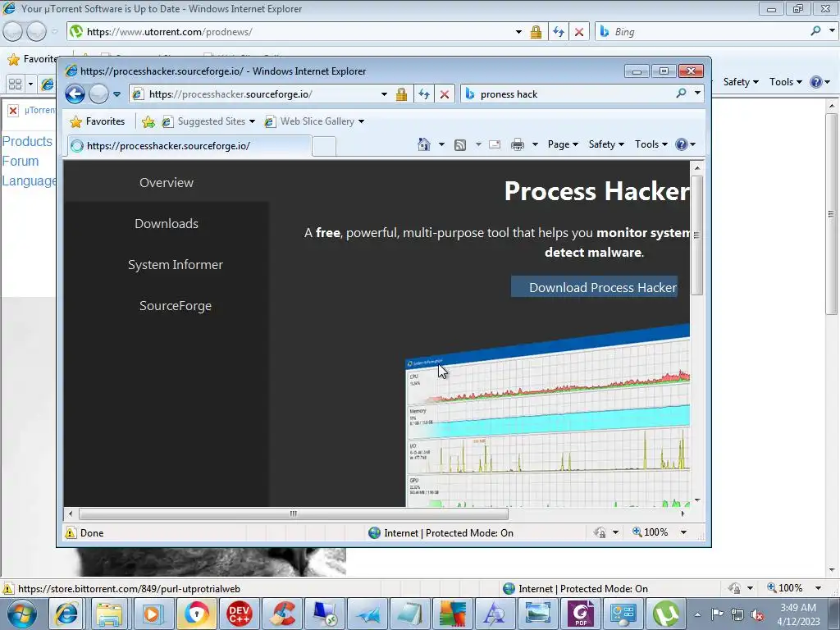The width and height of the screenshot is (840, 630).
Task: Open SourceForge link in sidebar
Action: 176,306
